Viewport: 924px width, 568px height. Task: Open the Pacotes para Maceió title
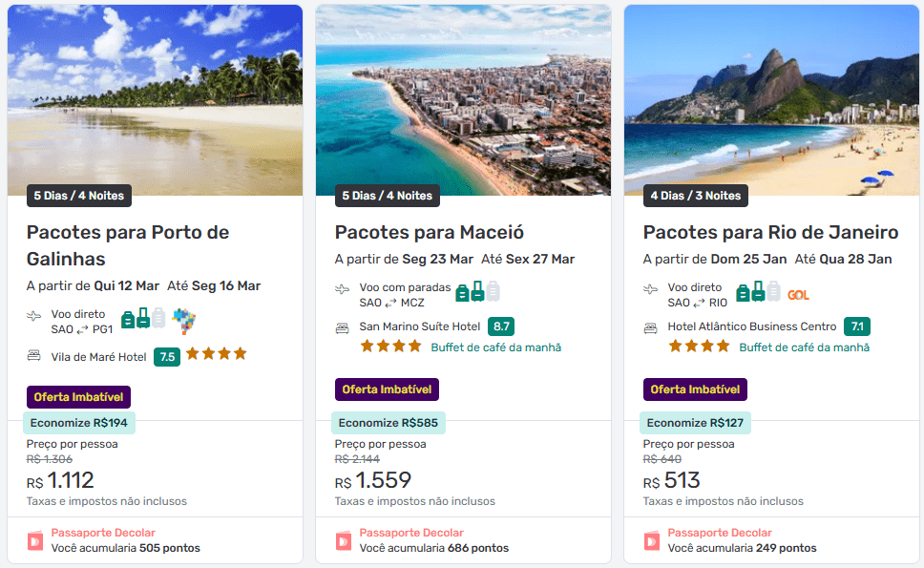click(x=430, y=232)
